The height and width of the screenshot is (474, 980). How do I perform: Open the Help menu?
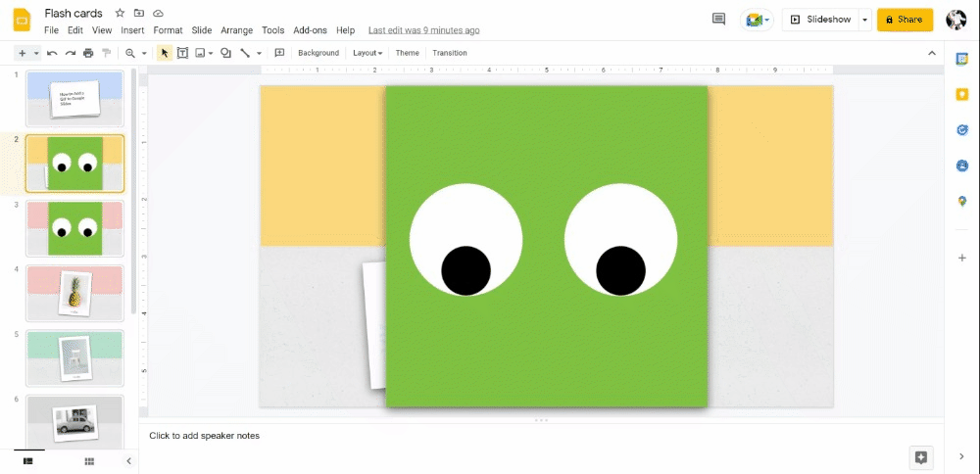[345, 30]
